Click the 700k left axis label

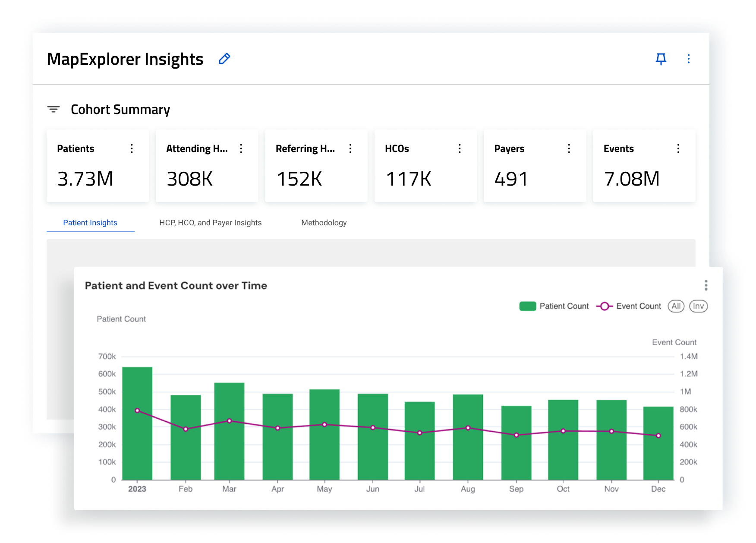[107, 357]
